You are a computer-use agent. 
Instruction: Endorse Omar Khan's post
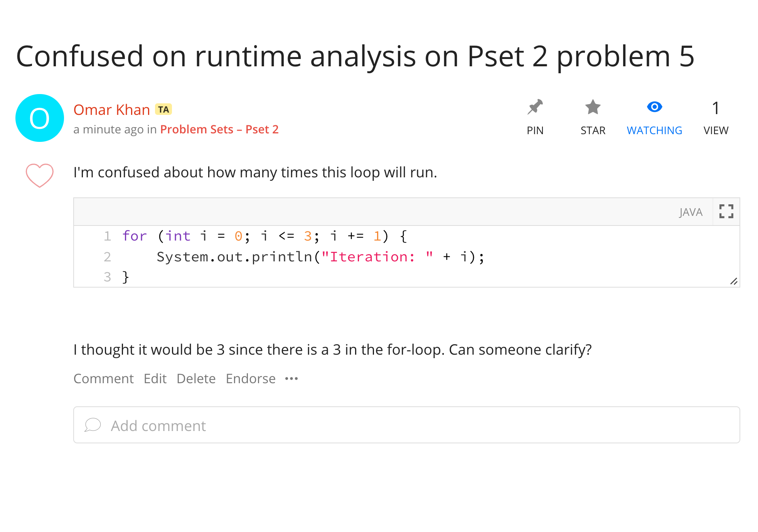pos(251,379)
